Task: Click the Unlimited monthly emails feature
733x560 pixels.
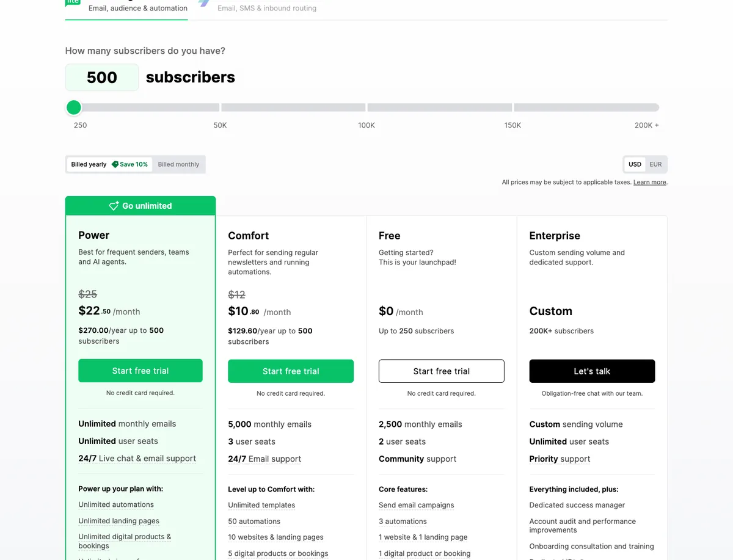Action: click(x=127, y=424)
